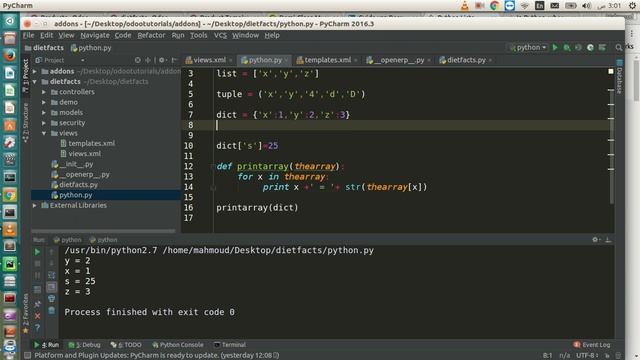Open the Python Console tool window
Screen dimensions: 640x360
pyautogui.click(x=178, y=345)
